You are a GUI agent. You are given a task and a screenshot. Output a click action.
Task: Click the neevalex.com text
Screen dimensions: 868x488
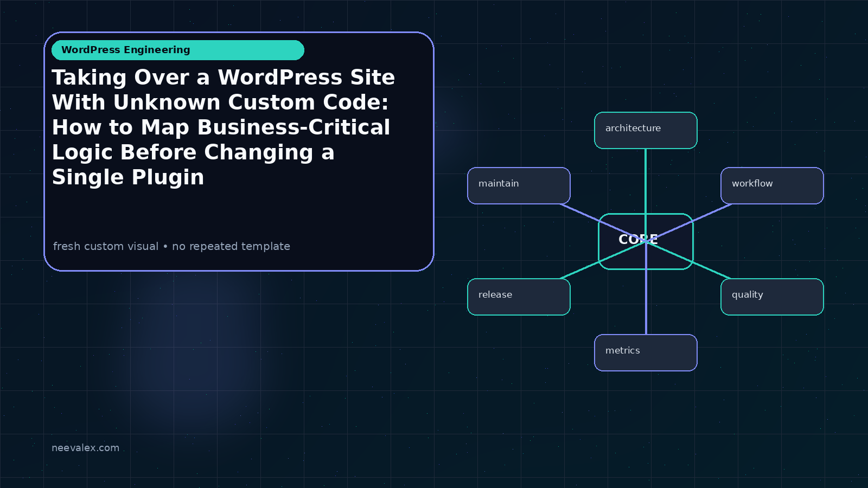coord(85,448)
